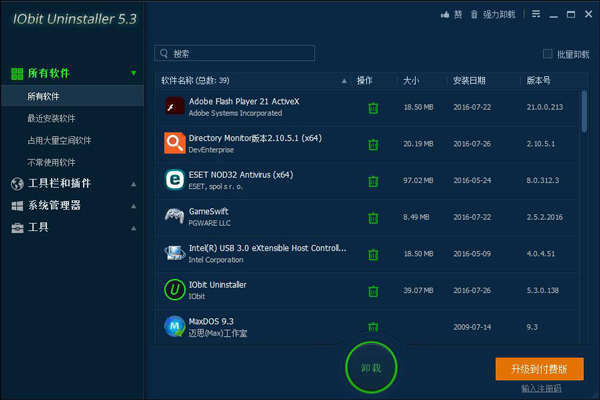The height and width of the screenshot is (400, 600).
Task: Select the Adobe Flash Player 21 ActiveX name
Action: 244,101
